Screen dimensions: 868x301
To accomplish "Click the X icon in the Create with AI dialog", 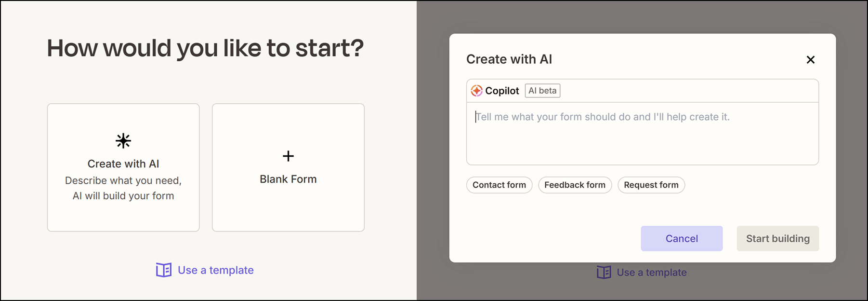I will (811, 59).
